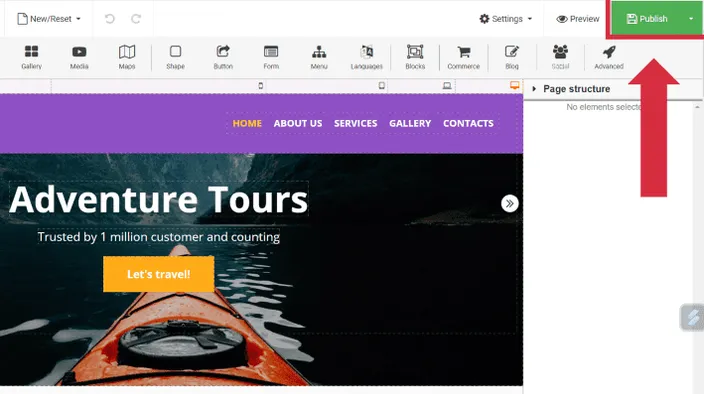This screenshot has width=704, height=394.
Task: Open the New/Reset dropdown
Action: (49, 19)
